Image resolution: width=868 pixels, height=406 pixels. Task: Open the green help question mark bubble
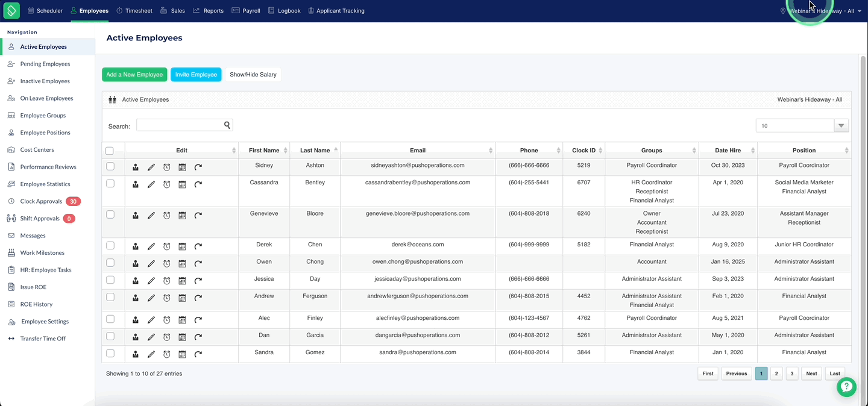pyautogui.click(x=846, y=387)
